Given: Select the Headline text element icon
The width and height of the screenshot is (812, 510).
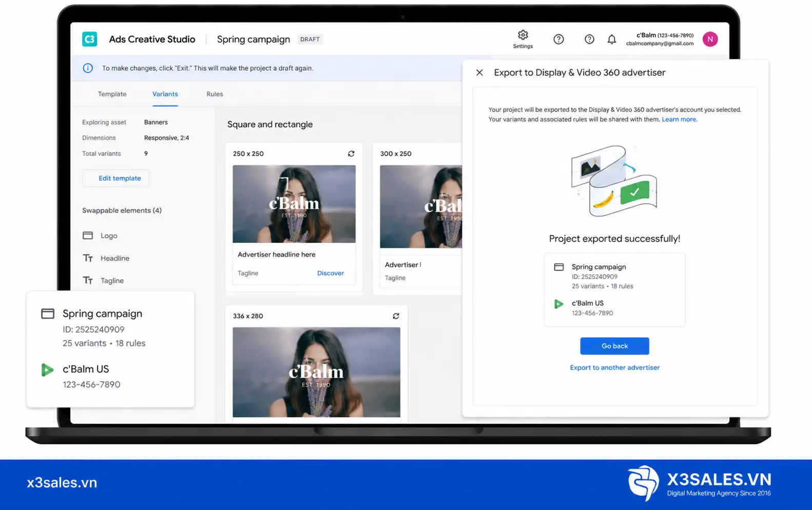Looking at the screenshot, I should pyautogui.click(x=88, y=258).
